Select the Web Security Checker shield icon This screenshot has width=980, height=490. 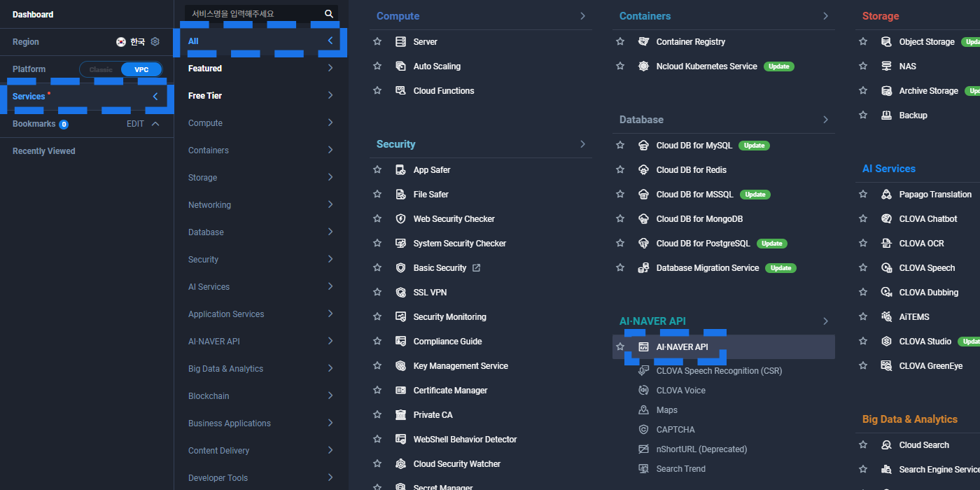(400, 219)
